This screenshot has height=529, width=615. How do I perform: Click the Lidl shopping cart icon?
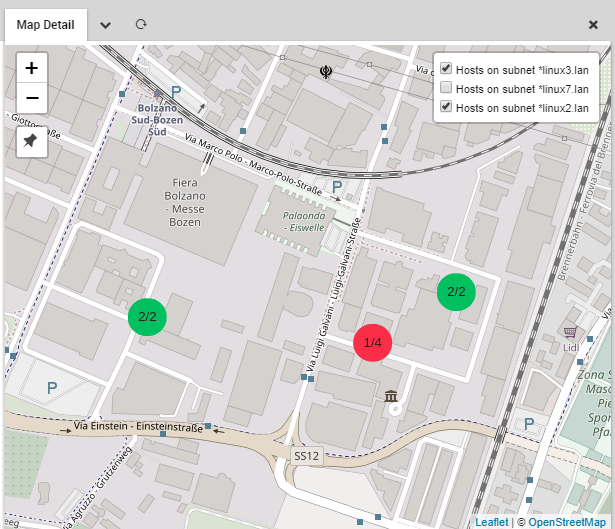click(570, 331)
